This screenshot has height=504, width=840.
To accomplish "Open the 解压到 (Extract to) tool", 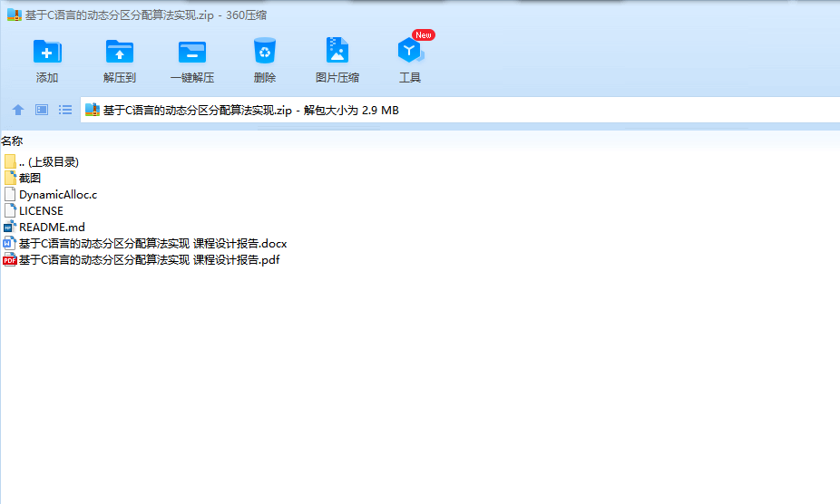I will [120, 61].
